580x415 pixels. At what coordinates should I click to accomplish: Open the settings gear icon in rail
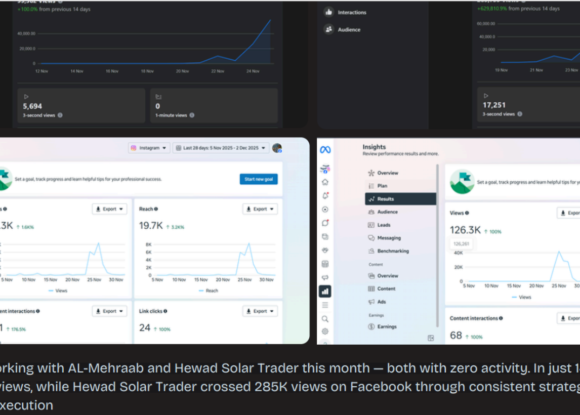[x=325, y=331]
